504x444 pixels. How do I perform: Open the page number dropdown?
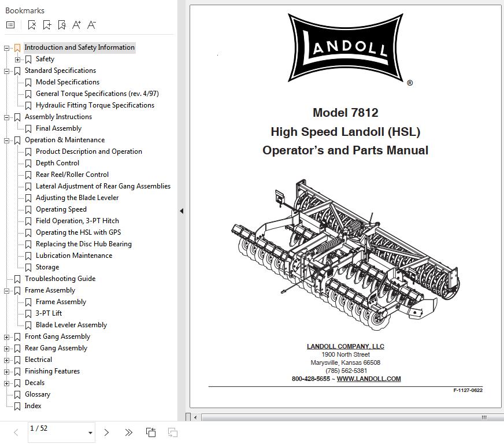point(90,433)
